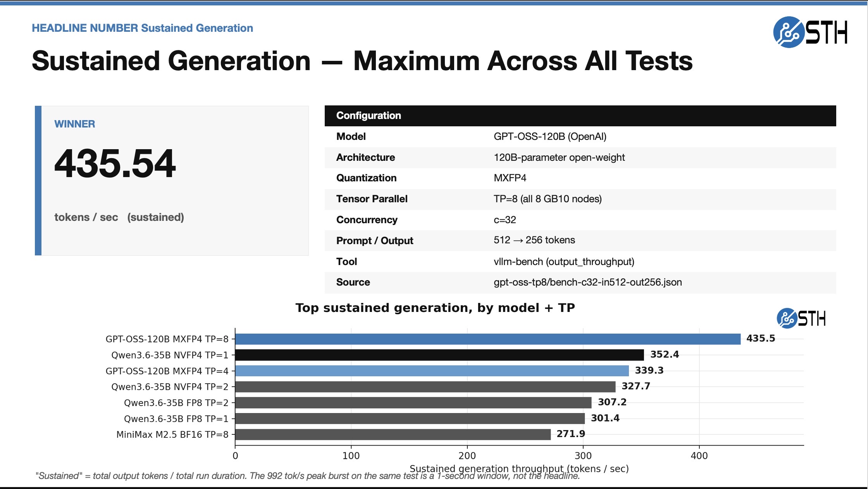
Task: Click the source file path gpt-oss-tp8 json
Action: click(x=587, y=282)
